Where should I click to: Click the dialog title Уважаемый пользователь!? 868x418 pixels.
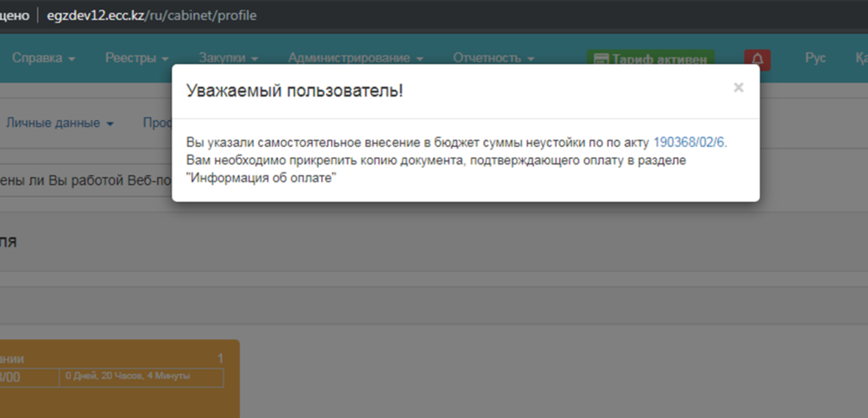coord(295,90)
